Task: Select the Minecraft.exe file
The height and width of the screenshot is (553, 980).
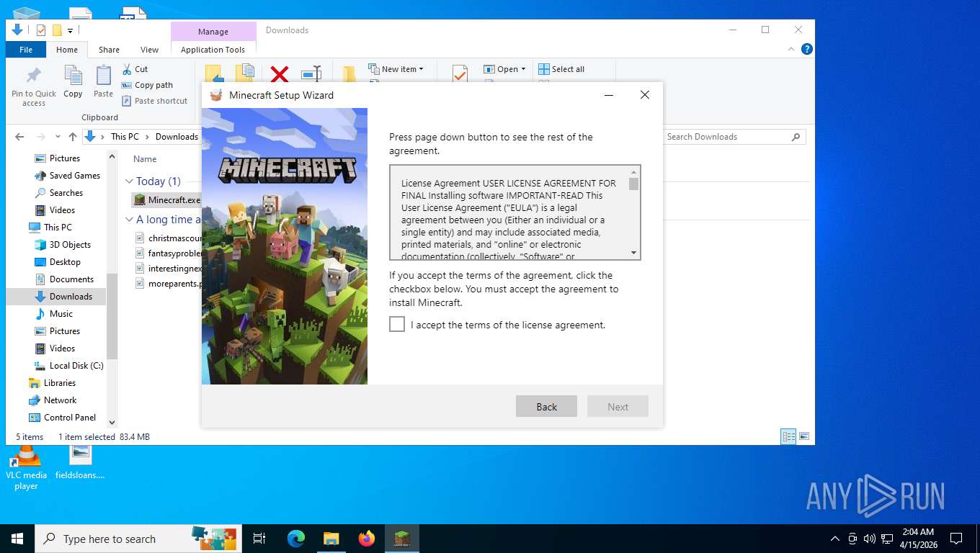Action: (167, 199)
